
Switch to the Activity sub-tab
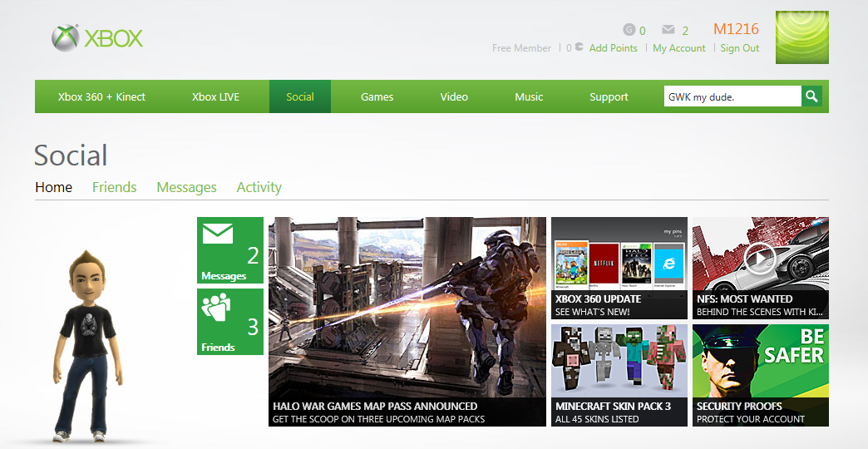(259, 188)
